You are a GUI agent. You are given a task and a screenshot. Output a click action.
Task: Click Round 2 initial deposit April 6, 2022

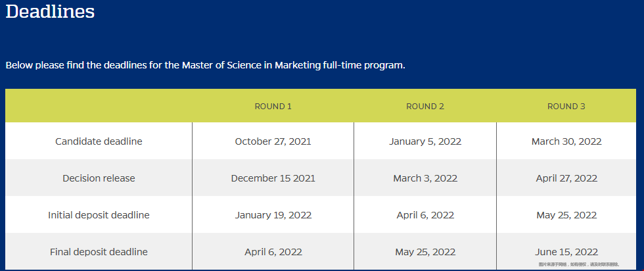tap(425, 215)
